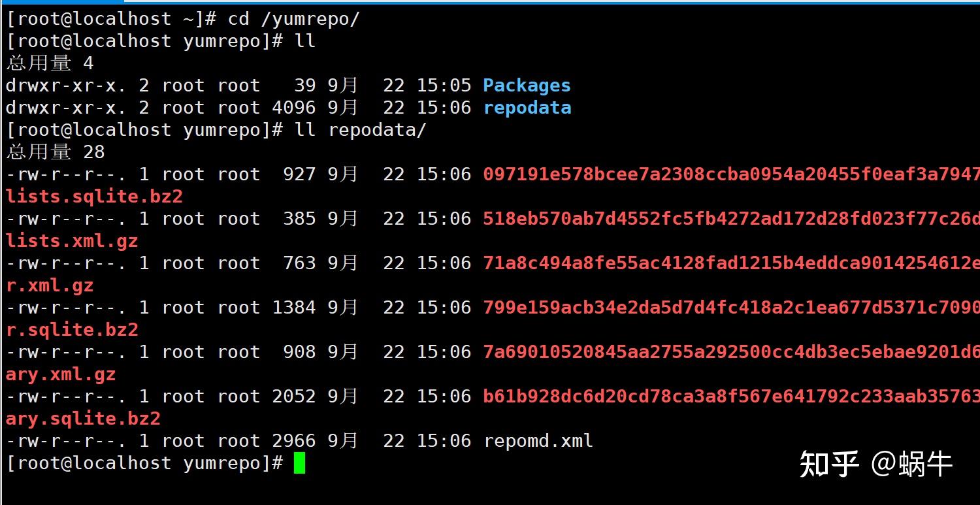Click the 'cd /yumrepo/' command text
Viewport: 980px width, 505px height.
click(294, 19)
